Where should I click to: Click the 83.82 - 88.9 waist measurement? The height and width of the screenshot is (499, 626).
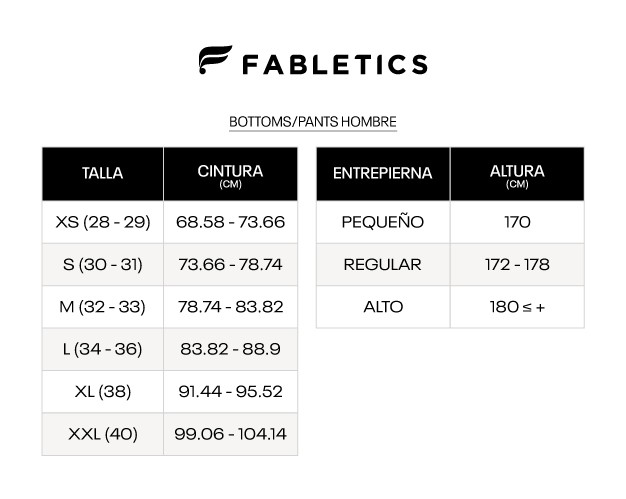[230, 350]
